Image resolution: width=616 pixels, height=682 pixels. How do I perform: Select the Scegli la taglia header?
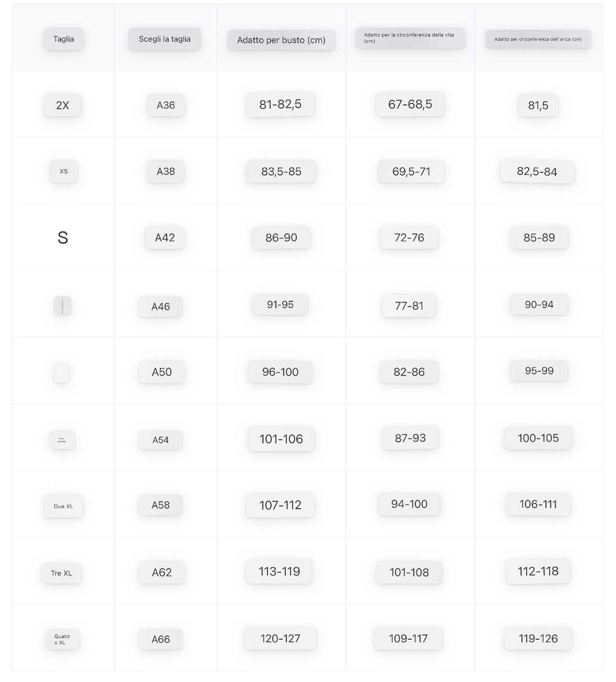(x=165, y=39)
